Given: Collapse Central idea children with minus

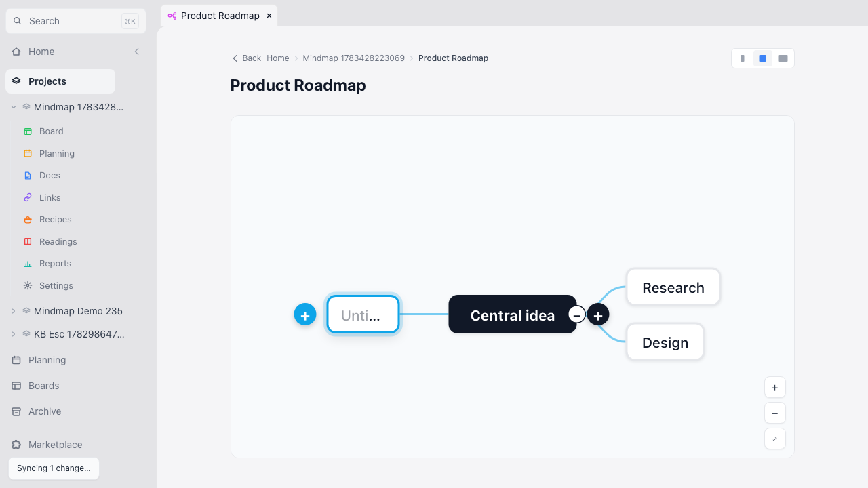Looking at the screenshot, I should point(576,315).
